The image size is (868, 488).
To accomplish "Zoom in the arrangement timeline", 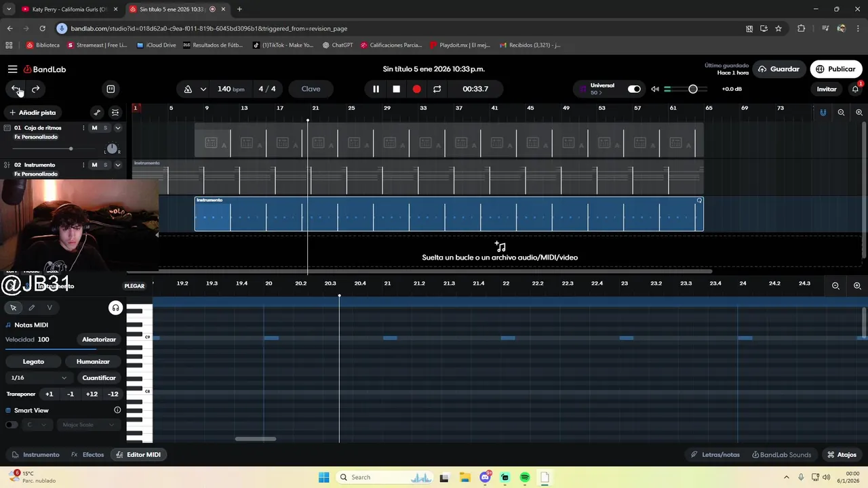I will [x=859, y=113].
